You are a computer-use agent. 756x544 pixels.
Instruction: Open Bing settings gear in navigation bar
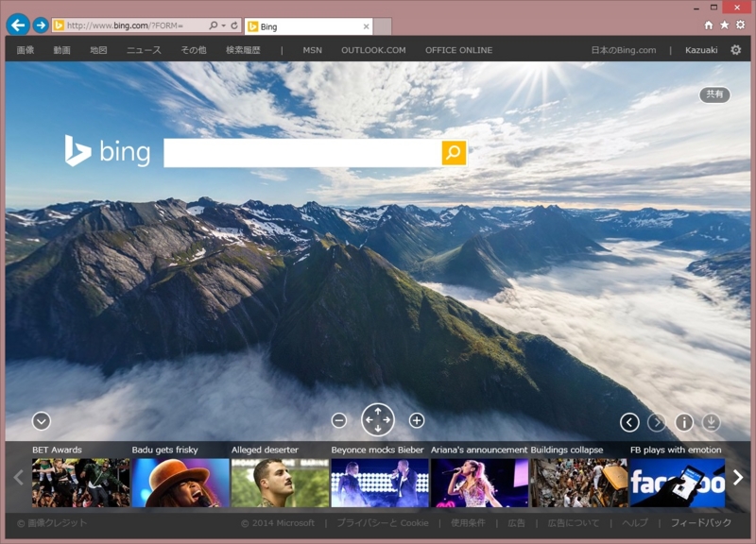pos(736,50)
